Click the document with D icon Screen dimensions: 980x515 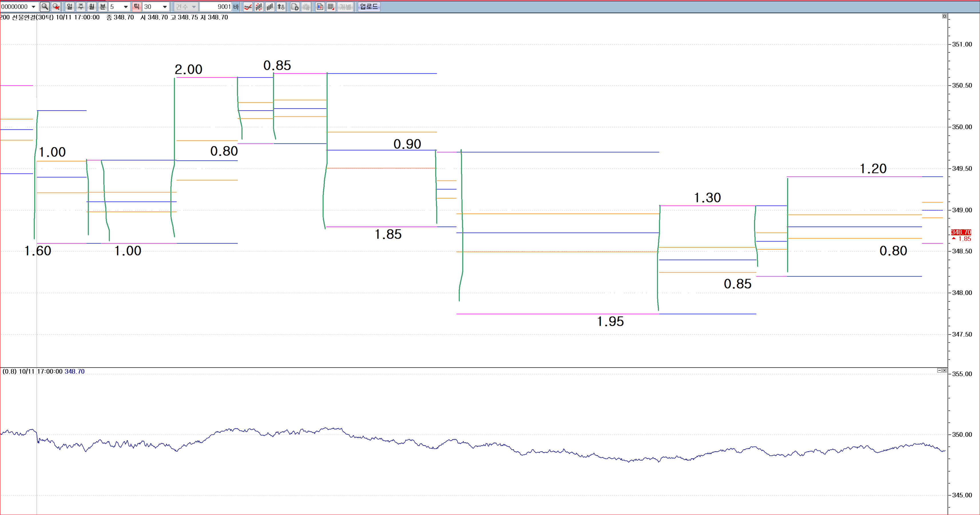295,7
